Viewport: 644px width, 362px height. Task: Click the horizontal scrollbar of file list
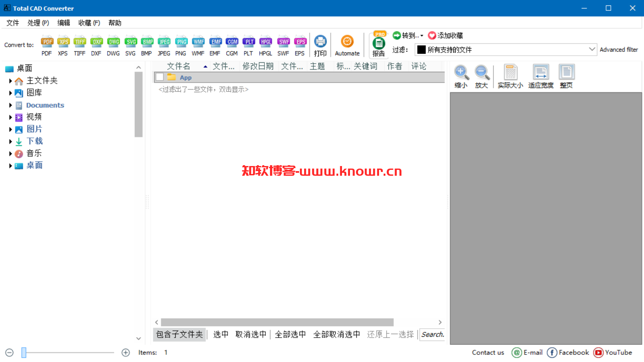point(277,322)
